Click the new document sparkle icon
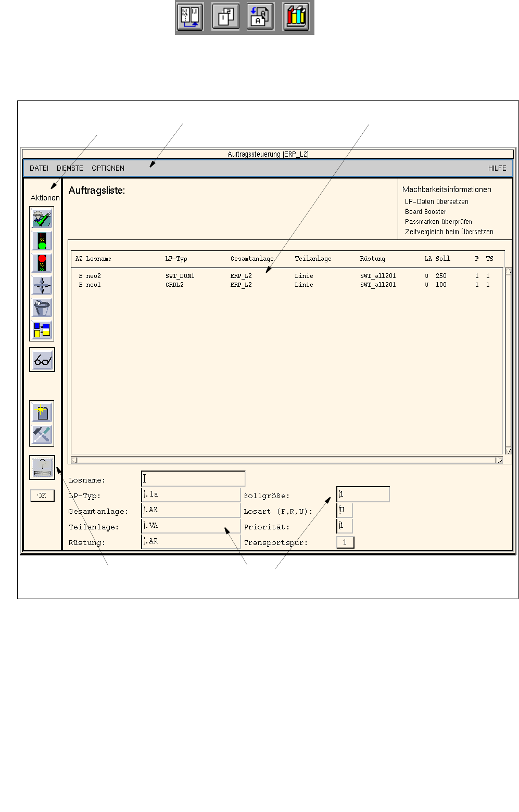Screen dimensions: 519x812 [x=42, y=412]
